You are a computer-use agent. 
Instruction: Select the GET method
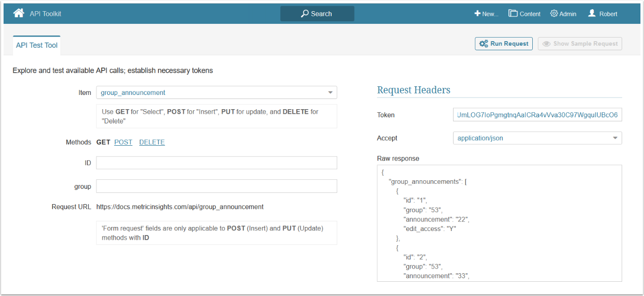click(103, 142)
